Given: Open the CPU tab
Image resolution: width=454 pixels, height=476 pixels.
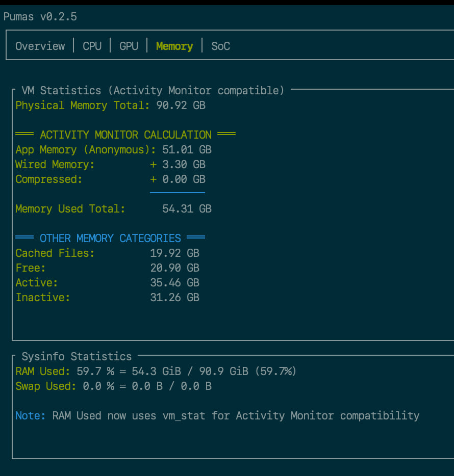Looking at the screenshot, I should (92, 46).
